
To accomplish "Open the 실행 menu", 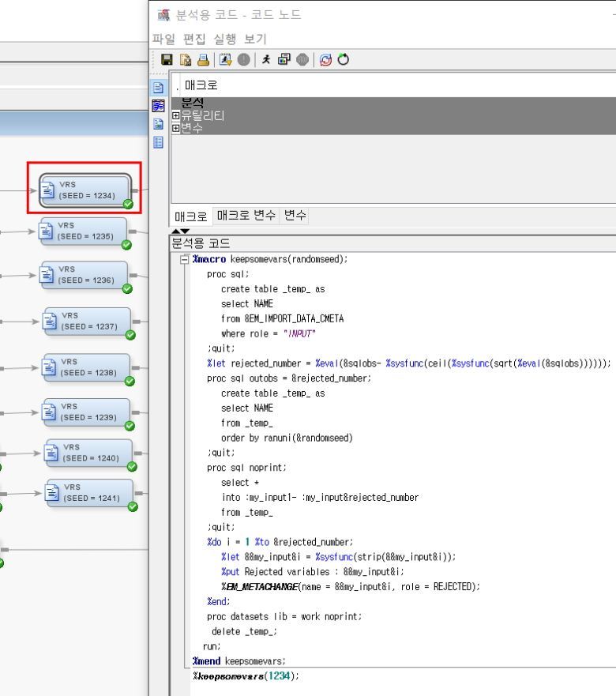I will 224,39.
